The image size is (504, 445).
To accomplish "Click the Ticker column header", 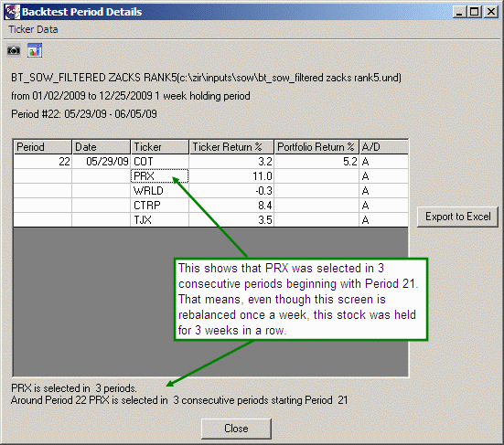I will [160, 147].
